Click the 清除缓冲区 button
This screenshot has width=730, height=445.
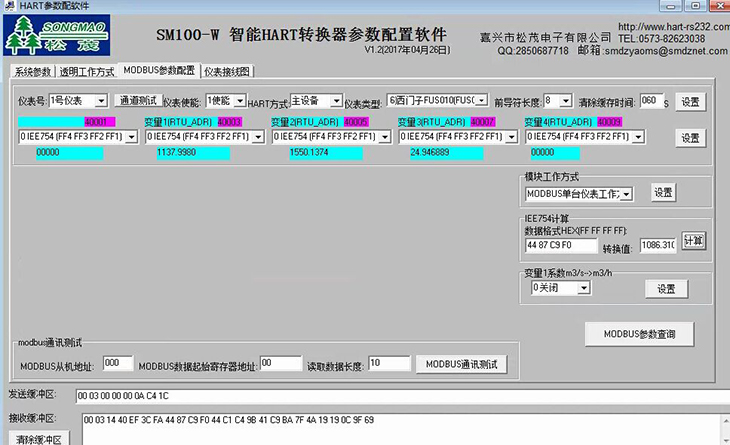38,438
